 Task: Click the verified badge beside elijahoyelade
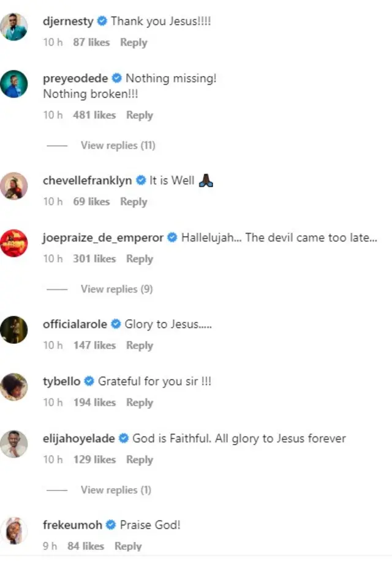coord(123,438)
